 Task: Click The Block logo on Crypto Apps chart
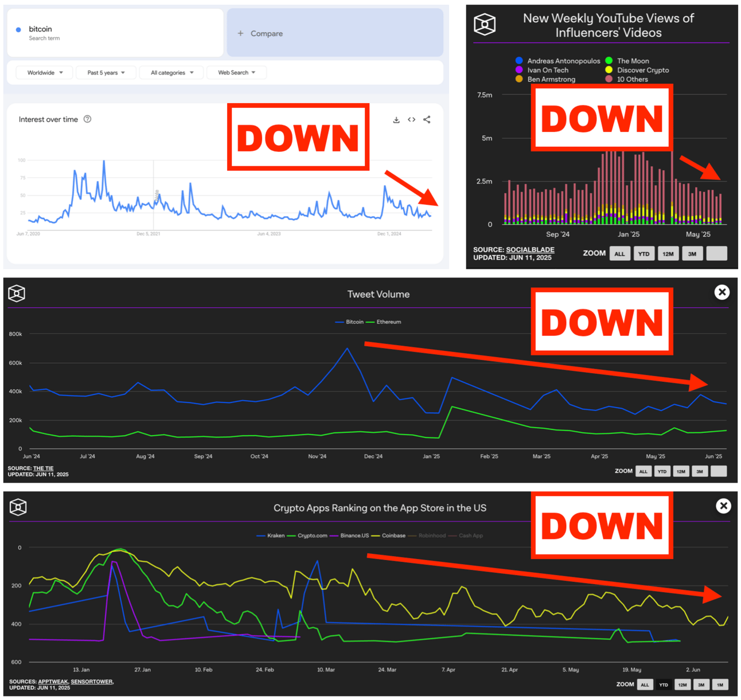(18, 507)
